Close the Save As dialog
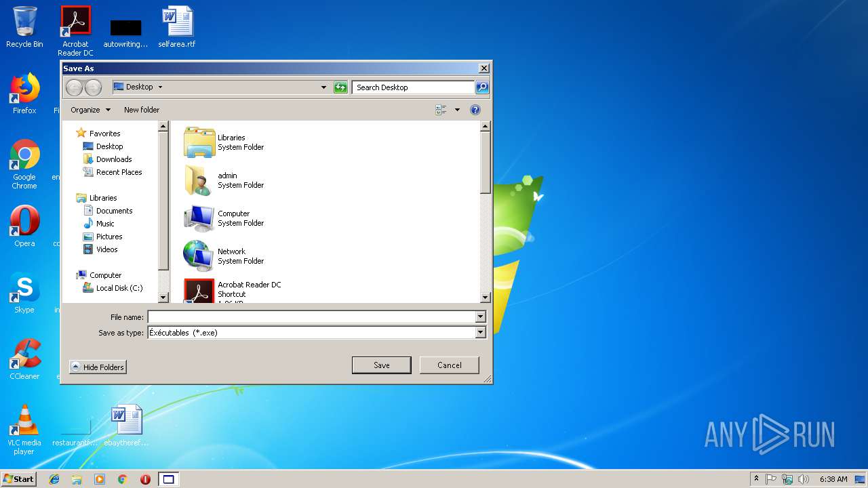 (x=484, y=68)
